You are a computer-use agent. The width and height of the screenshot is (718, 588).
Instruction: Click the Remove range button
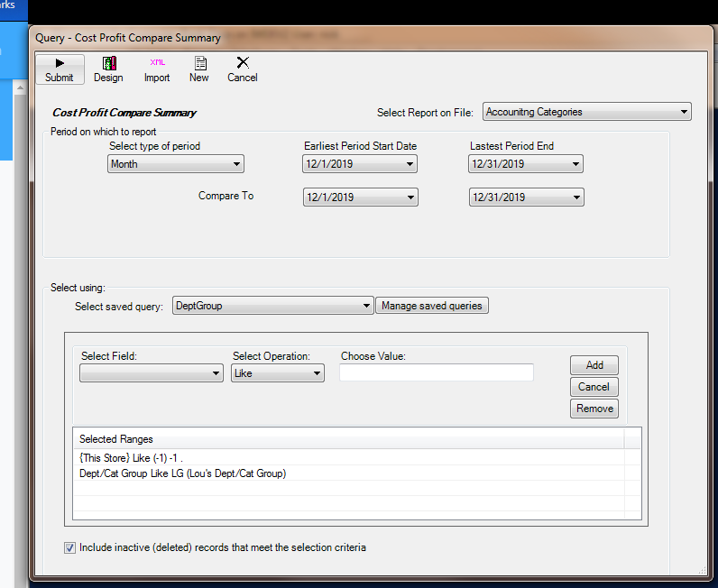pyautogui.click(x=594, y=409)
